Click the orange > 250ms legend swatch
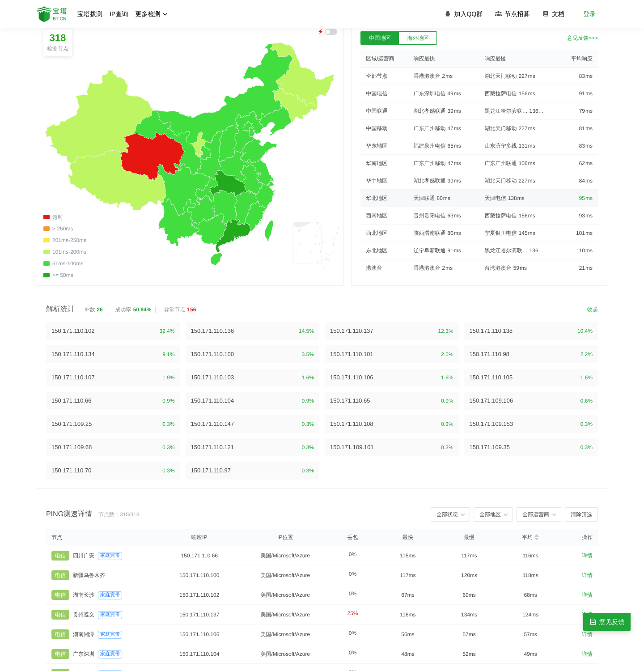 pyautogui.click(x=47, y=229)
